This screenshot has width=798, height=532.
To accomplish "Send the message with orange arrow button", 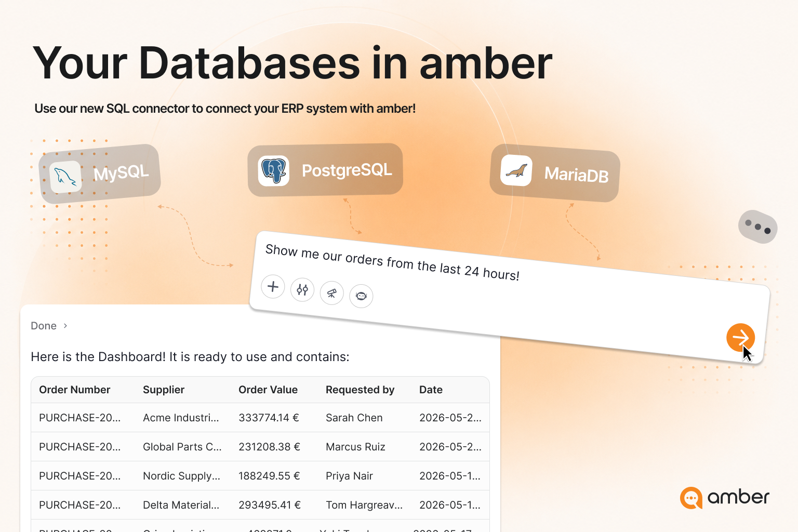I will coord(740,338).
